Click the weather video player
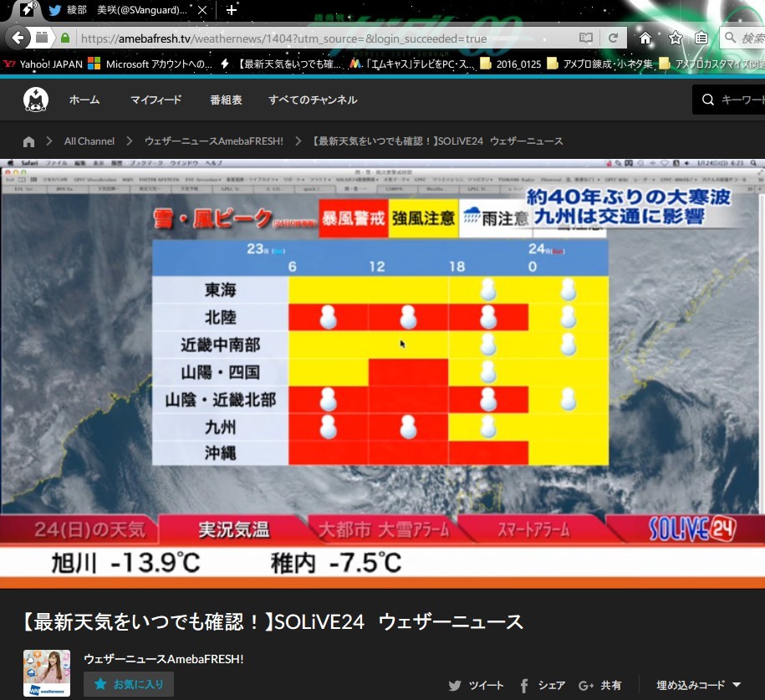 pos(383,374)
